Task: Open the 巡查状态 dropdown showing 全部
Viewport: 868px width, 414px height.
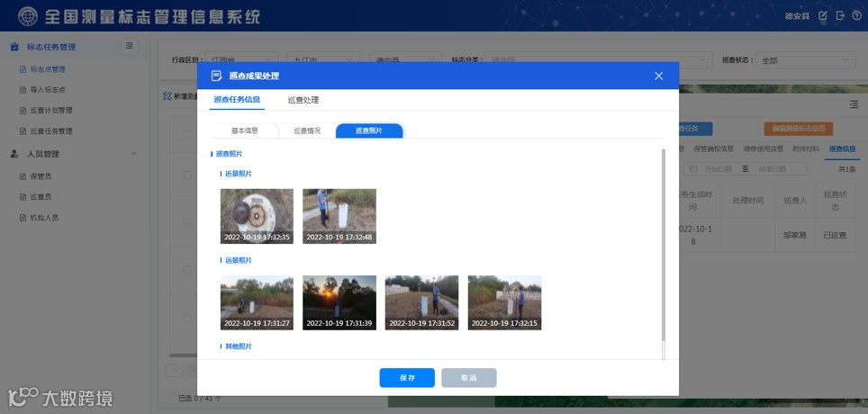Action: click(x=807, y=60)
